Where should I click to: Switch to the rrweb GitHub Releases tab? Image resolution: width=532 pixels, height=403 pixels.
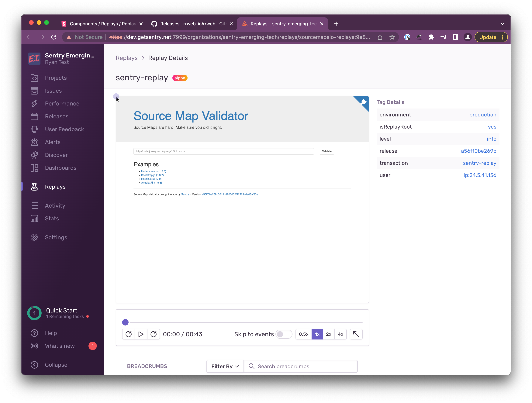click(190, 24)
